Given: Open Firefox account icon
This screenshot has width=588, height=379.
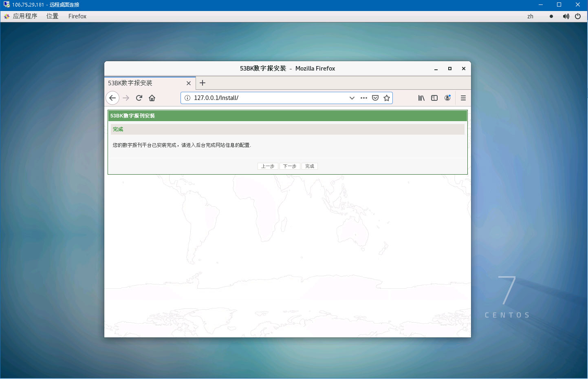Looking at the screenshot, I should coord(447,98).
